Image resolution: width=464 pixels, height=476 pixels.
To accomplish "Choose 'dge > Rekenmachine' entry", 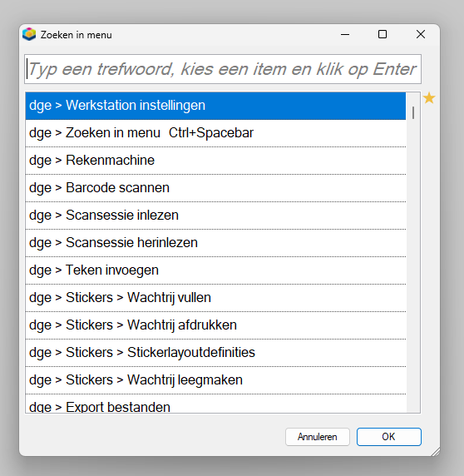I will (215, 161).
